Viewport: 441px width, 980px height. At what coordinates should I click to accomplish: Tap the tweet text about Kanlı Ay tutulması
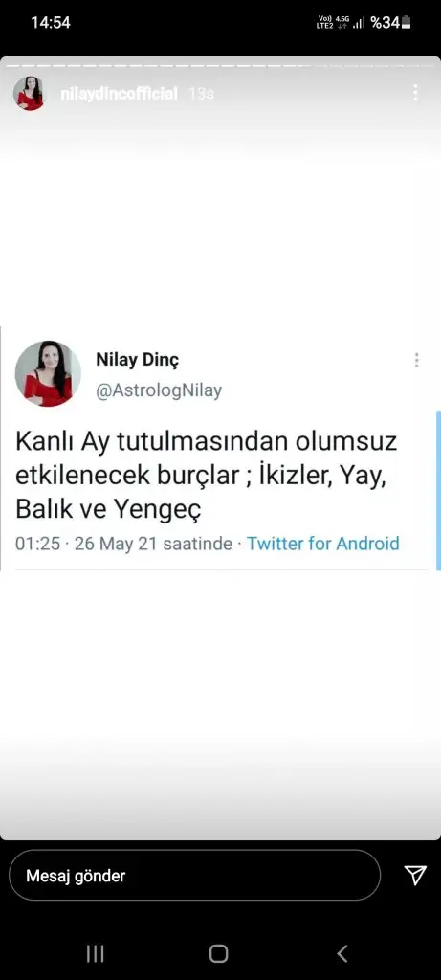click(x=206, y=477)
